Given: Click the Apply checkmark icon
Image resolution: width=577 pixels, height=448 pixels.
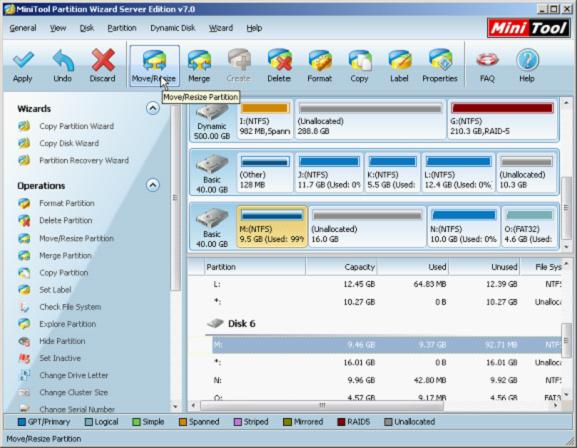Looking at the screenshot, I should [23, 60].
